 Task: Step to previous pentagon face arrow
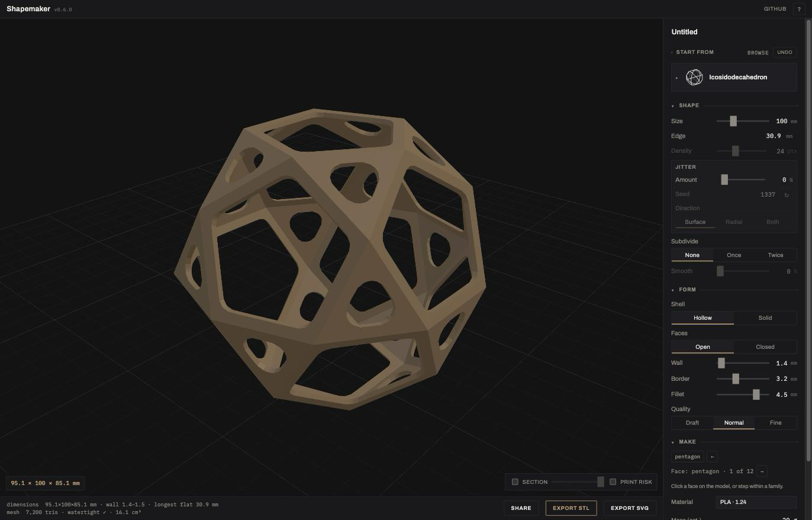(712, 457)
